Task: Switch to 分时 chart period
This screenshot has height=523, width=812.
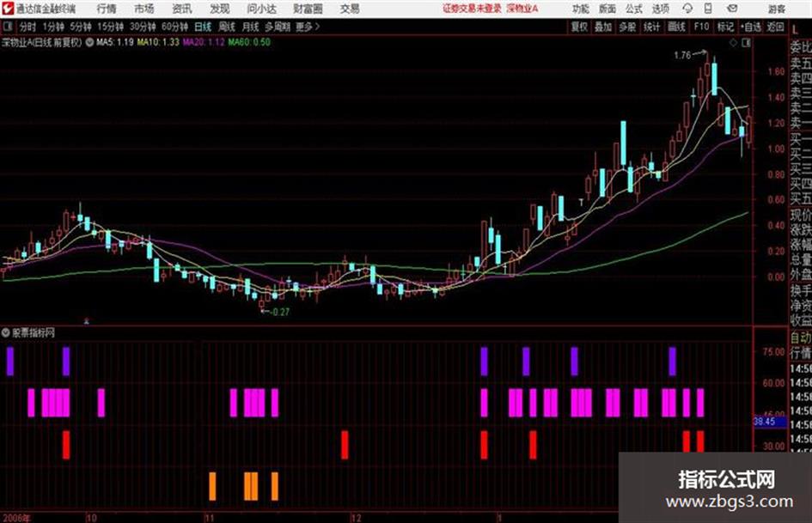Action: tap(28, 27)
